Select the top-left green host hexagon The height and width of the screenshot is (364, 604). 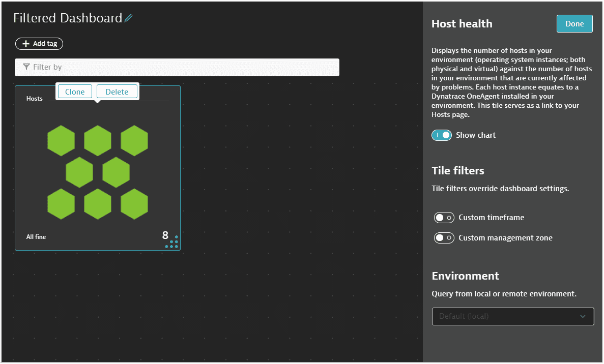(x=61, y=140)
